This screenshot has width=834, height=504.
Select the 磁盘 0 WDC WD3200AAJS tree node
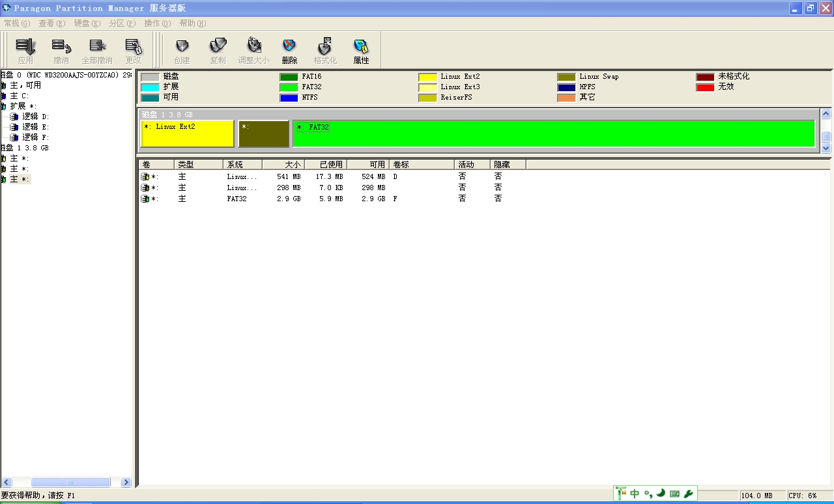66,75
